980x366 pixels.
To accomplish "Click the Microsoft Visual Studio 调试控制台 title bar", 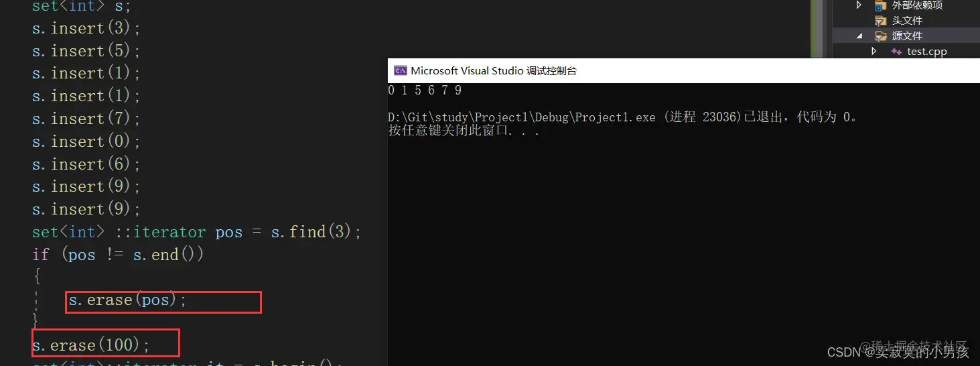I will (683, 70).
